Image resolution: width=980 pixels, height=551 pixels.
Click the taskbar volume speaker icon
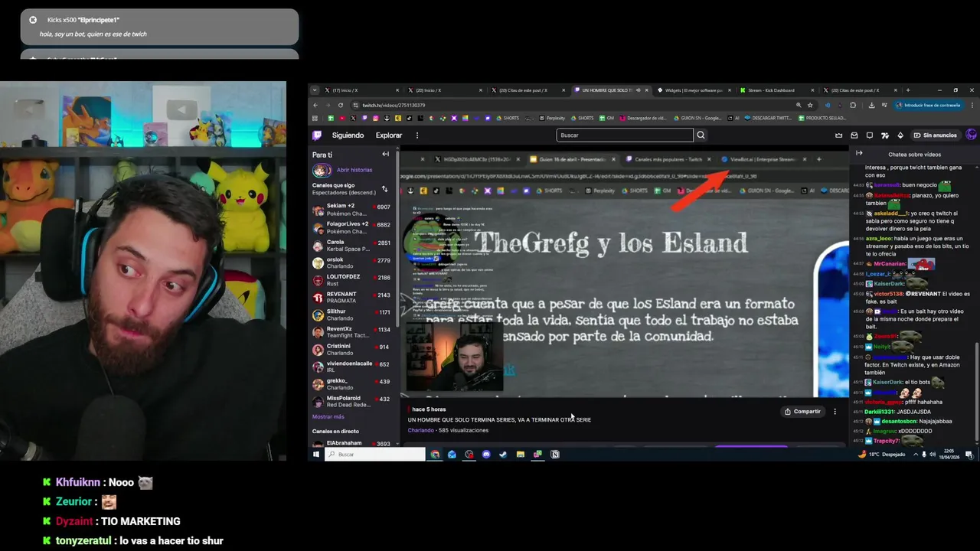pos(933,455)
